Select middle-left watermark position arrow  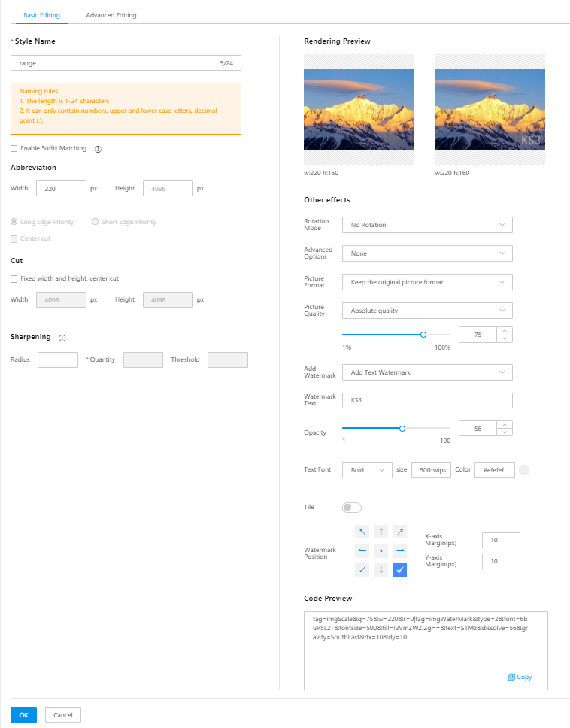(362, 551)
